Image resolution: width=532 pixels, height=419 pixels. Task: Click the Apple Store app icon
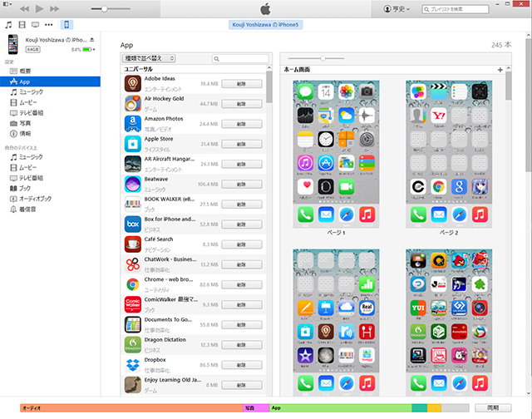(x=133, y=144)
